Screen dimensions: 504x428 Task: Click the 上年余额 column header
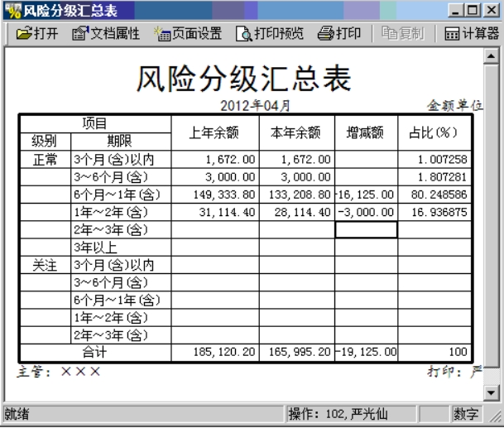coord(214,132)
